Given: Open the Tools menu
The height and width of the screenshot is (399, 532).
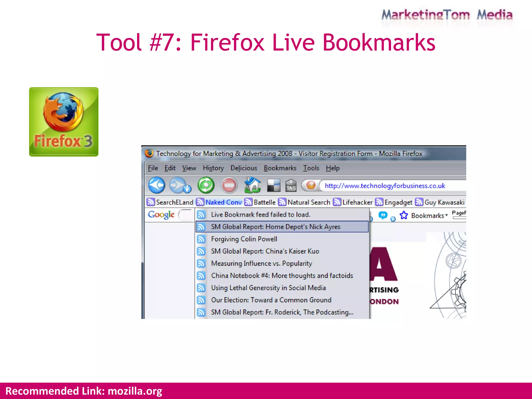Looking at the screenshot, I should 311,168.
